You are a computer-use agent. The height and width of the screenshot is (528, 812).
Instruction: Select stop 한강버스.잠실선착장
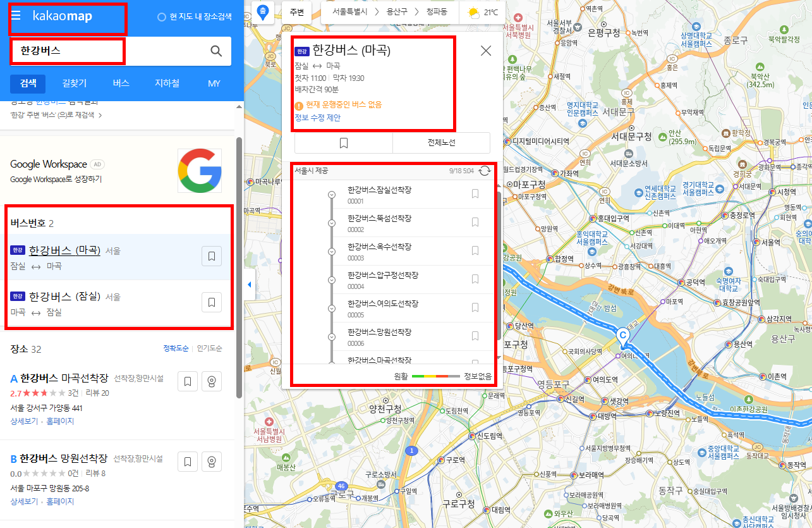379,190
